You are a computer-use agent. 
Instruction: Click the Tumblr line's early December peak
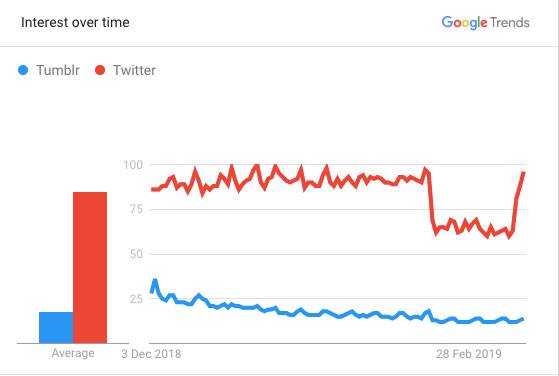point(155,281)
